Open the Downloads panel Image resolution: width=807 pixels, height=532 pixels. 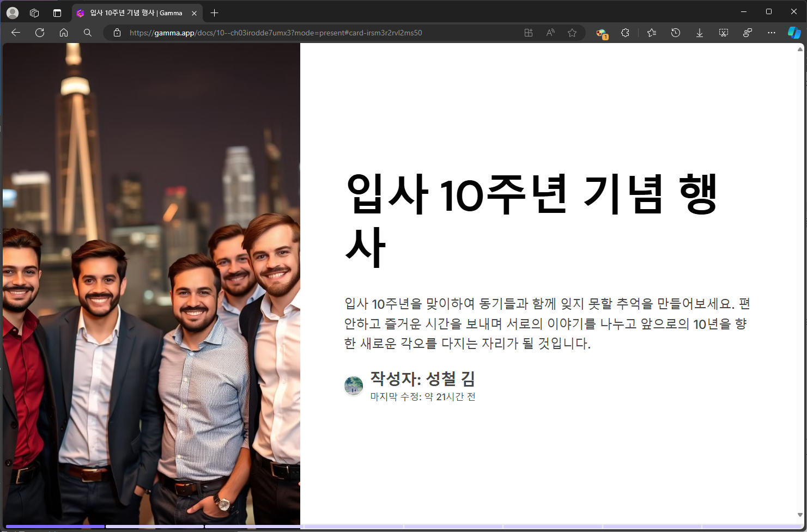click(700, 33)
